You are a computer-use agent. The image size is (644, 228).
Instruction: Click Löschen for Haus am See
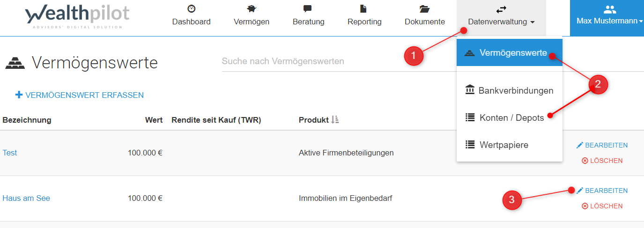[602, 206]
